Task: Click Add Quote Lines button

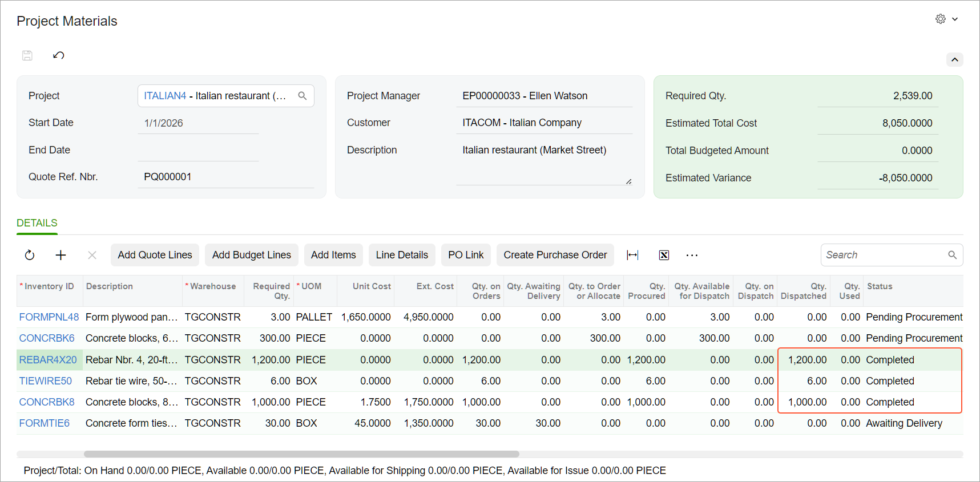Action: 155,255
